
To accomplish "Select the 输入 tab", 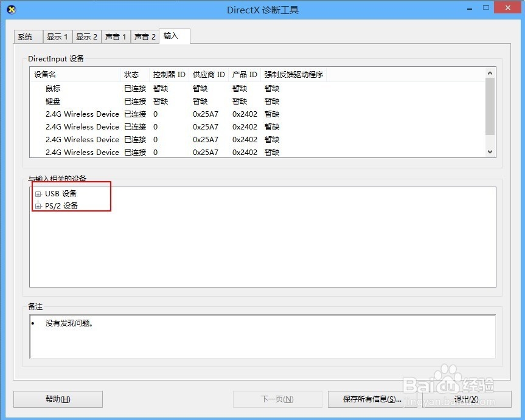I will click(175, 36).
